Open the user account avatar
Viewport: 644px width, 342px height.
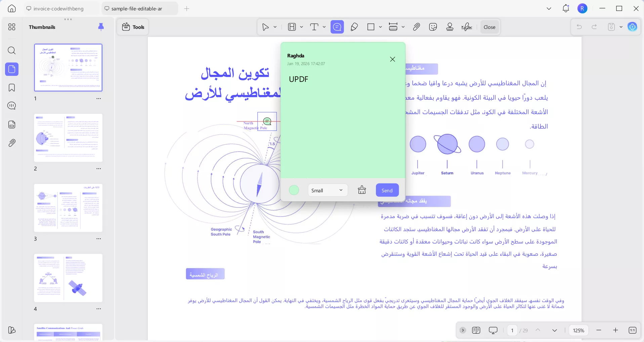[583, 9]
